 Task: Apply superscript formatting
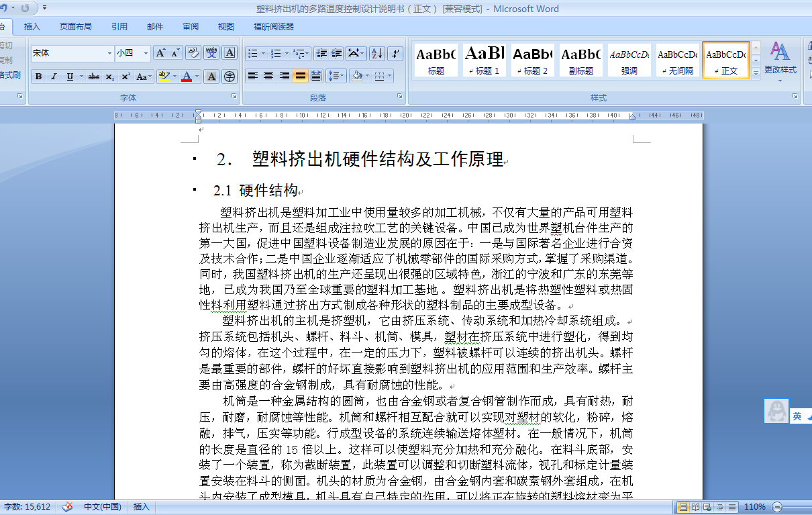[125, 77]
